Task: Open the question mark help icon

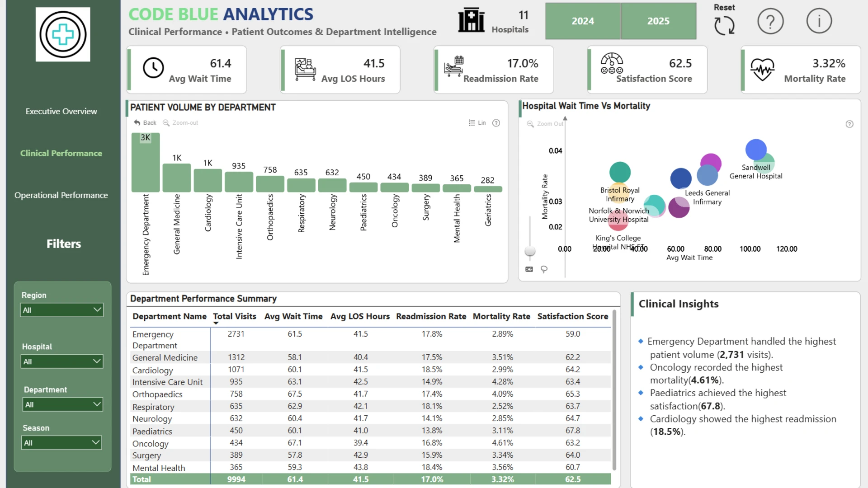Action: click(770, 21)
